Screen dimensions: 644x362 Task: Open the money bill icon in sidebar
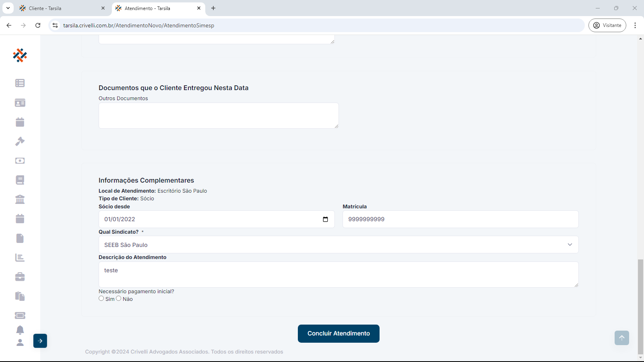pyautogui.click(x=20, y=161)
